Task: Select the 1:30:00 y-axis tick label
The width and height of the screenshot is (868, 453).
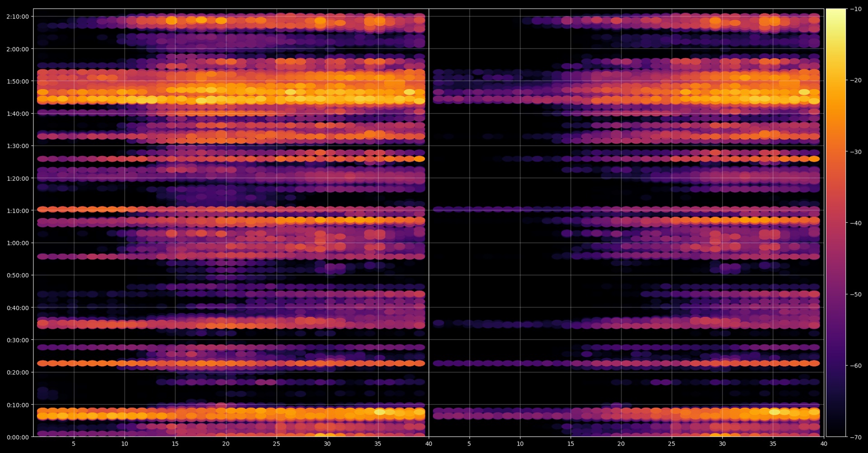Action: pyautogui.click(x=18, y=146)
